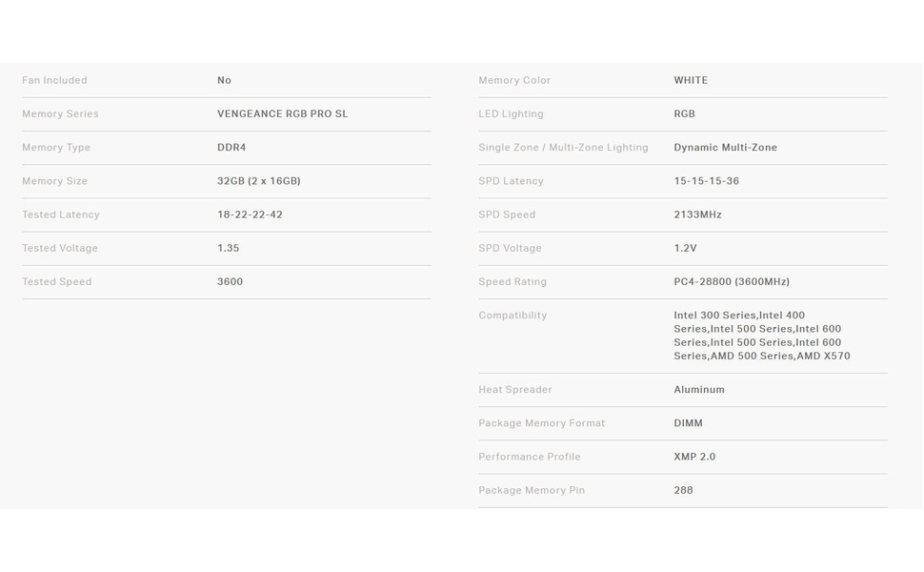
Task: Select the Tested Speed 3600 value
Action: 230,281
